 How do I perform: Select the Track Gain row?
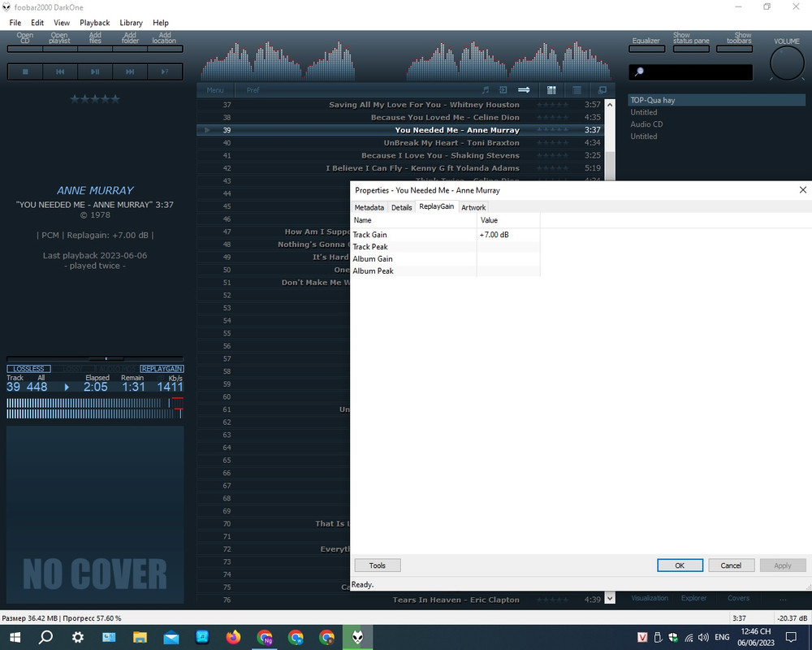(x=445, y=235)
